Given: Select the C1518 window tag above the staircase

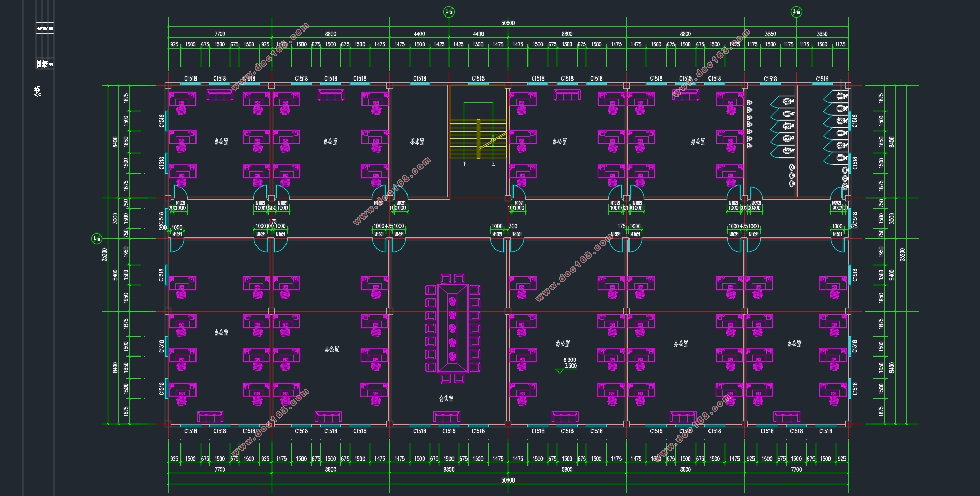Looking at the screenshot, I should pyautogui.click(x=478, y=79).
